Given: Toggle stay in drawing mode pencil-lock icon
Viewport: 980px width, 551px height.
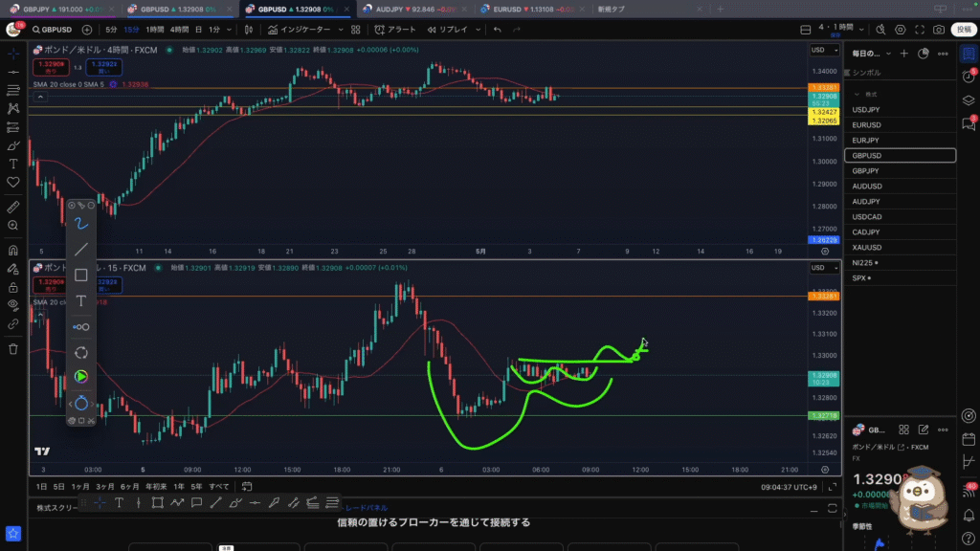Looking at the screenshot, I should click(13, 269).
